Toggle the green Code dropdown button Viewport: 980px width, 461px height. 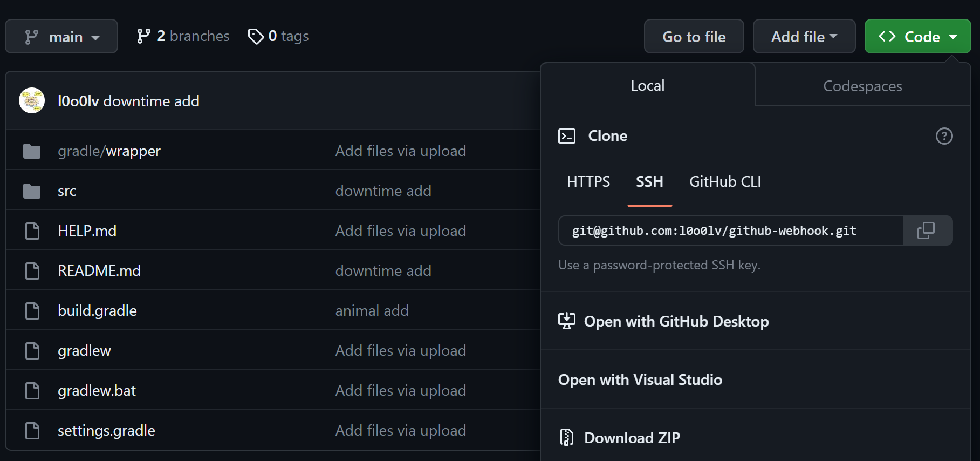pos(917,36)
